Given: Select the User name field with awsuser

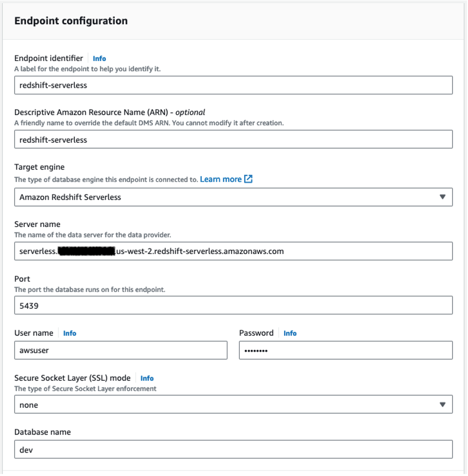Looking at the screenshot, I should point(121,351).
